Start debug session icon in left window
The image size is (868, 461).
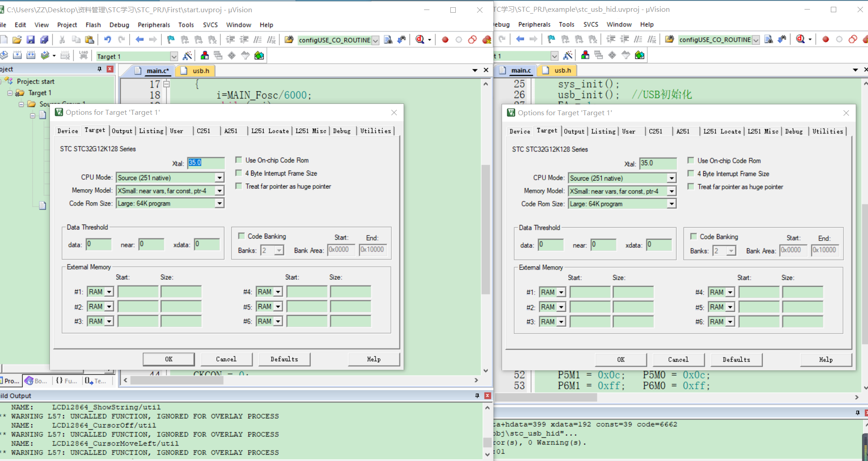420,40
